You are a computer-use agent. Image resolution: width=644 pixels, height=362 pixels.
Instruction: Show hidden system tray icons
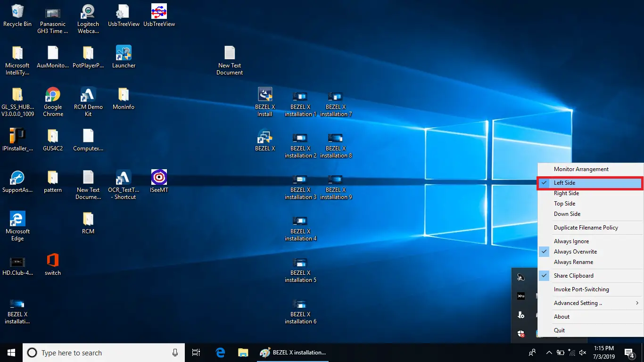(x=549, y=352)
